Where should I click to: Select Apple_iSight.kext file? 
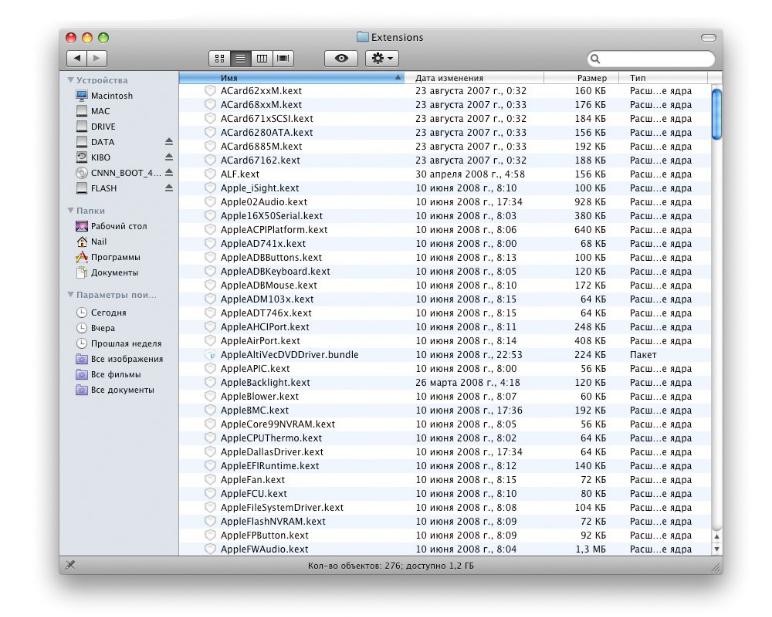[x=445, y=188]
